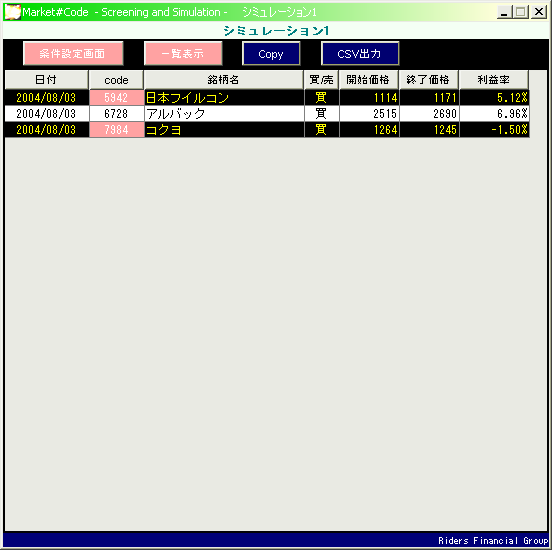The width and height of the screenshot is (552, 550).
Task: Open the 条件設定画面 settings screen button
Action: [73, 54]
